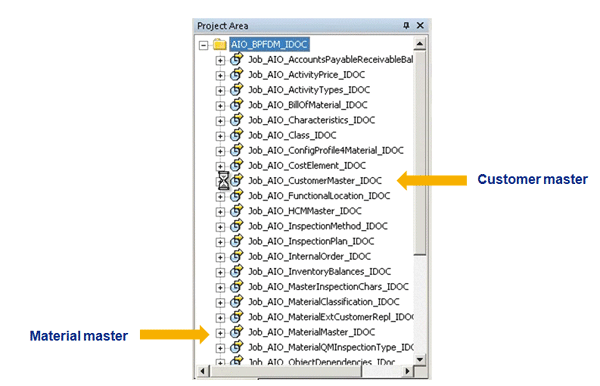
Task: Select Job_AIO_ActivityTypes_IDOC job name
Action: coord(309,90)
